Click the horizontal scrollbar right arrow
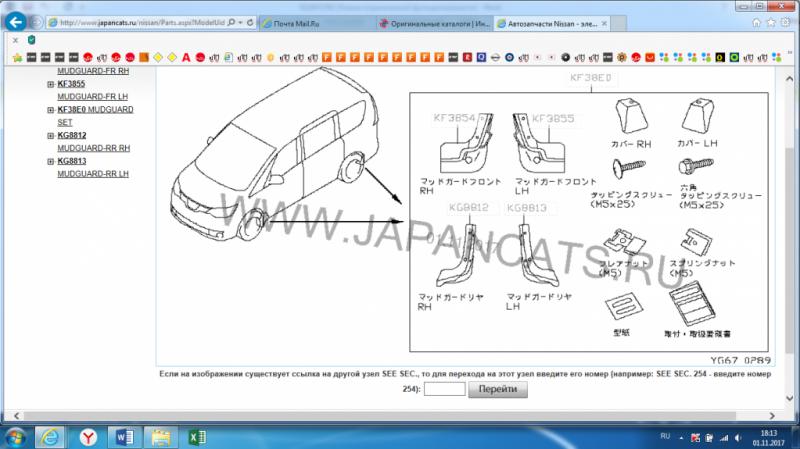This screenshot has height=449, width=800. (772, 416)
